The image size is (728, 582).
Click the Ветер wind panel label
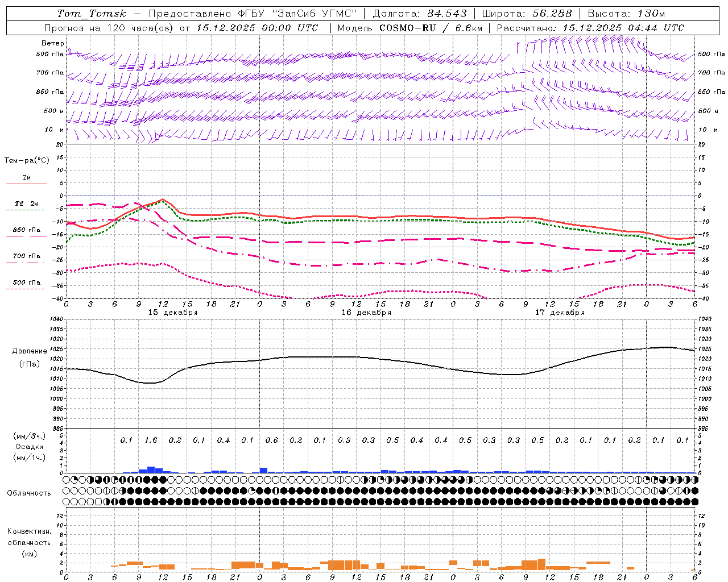(x=52, y=43)
